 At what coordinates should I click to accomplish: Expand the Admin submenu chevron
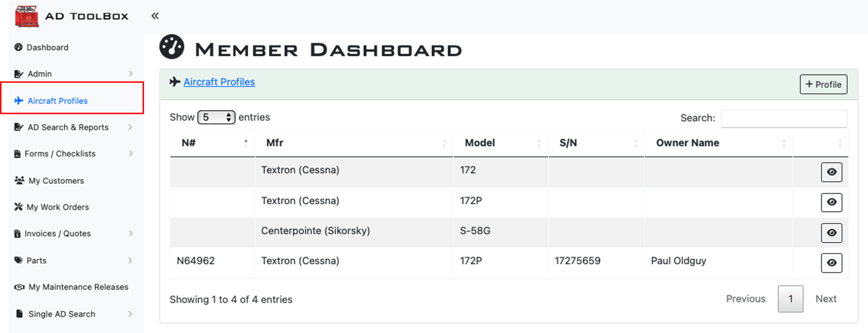(x=131, y=74)
